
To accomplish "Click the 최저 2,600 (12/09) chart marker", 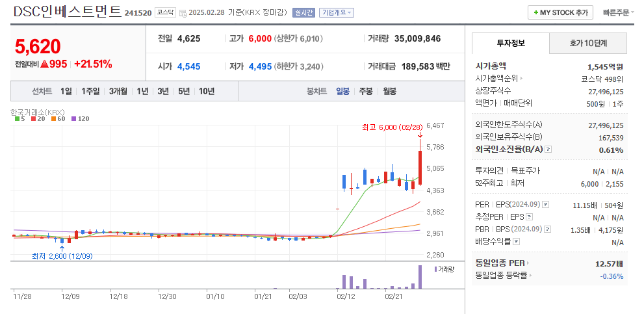I will tap(62, 256).
